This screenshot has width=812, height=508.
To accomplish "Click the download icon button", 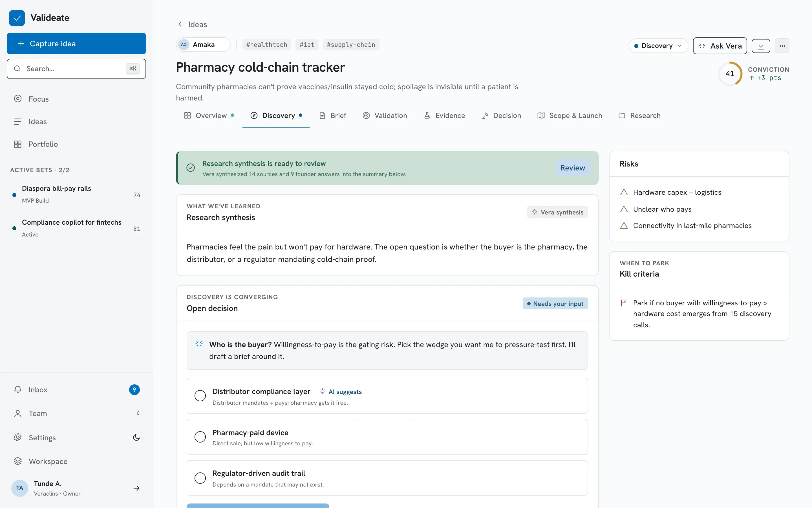I will (x=761, y=46).
